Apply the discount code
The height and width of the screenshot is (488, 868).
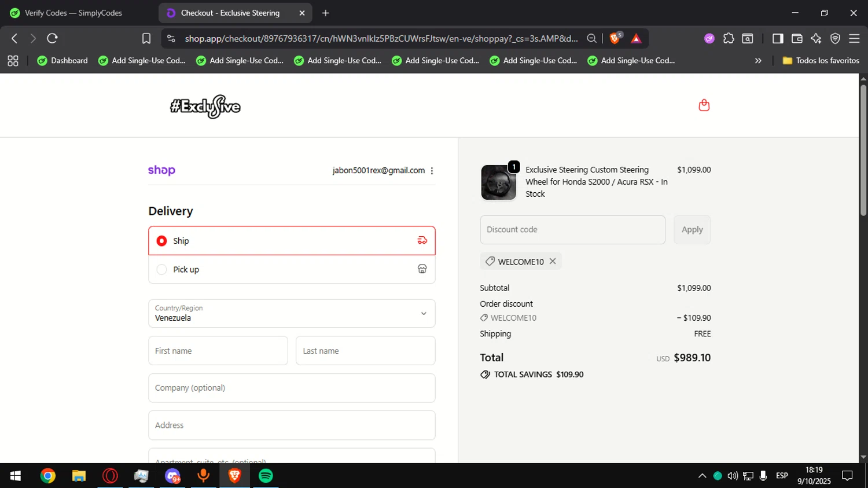(x=692, y=230)
